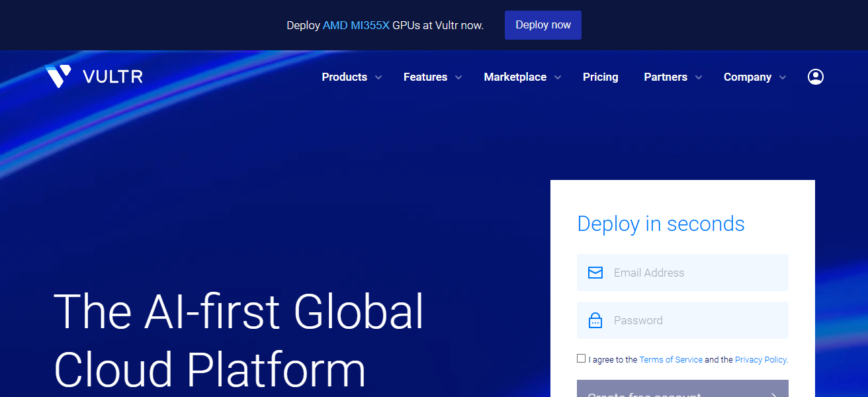Expand the Company dropdown chevron
868x397 pixels.
pos(783,77)
